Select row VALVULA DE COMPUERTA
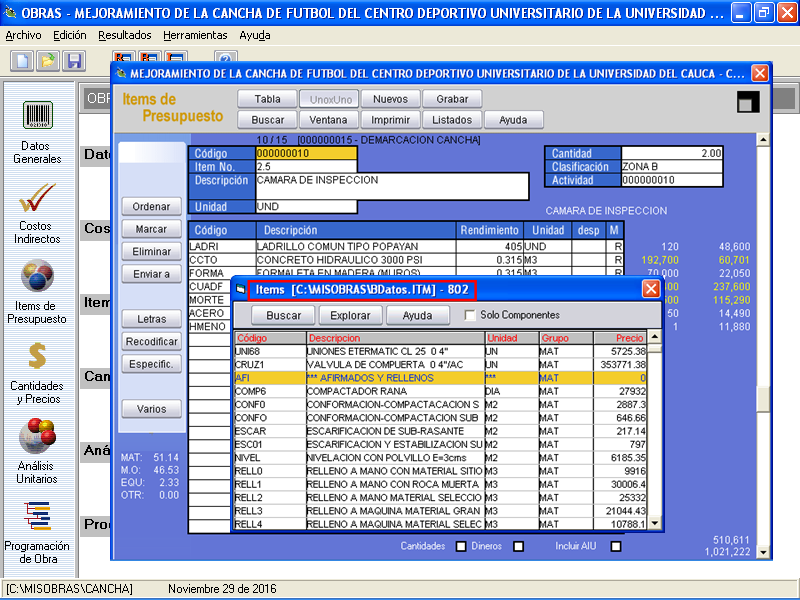Screen dimensions: 800x600 (440, 365)
